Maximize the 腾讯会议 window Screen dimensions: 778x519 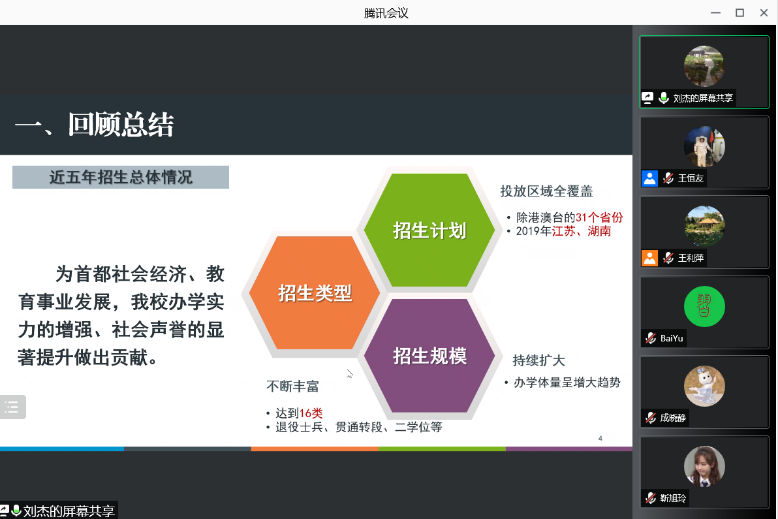click(x=739, y=12)
